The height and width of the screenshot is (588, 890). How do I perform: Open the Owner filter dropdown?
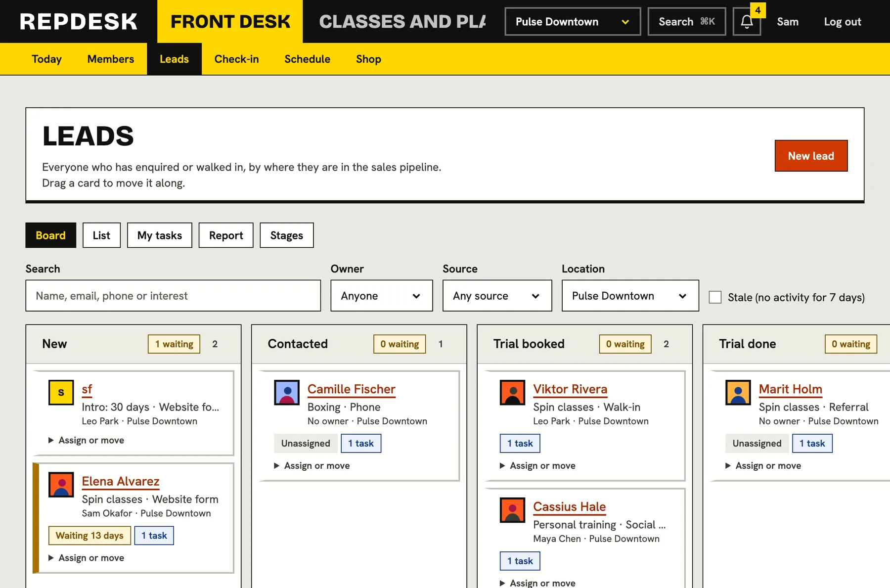[x=382, y=296]
